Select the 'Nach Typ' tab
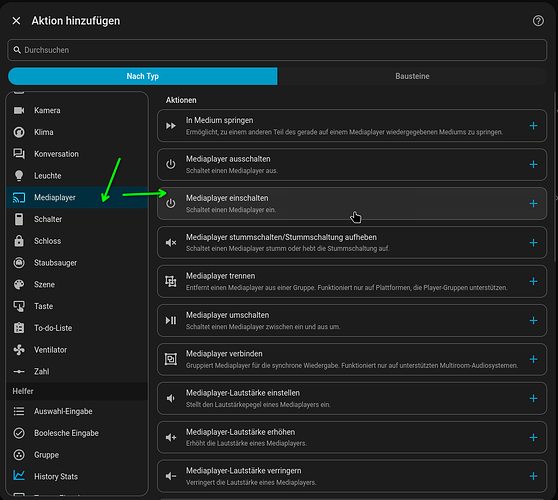The width and height of the screenshot is (558, 500). tap(143, 76)
